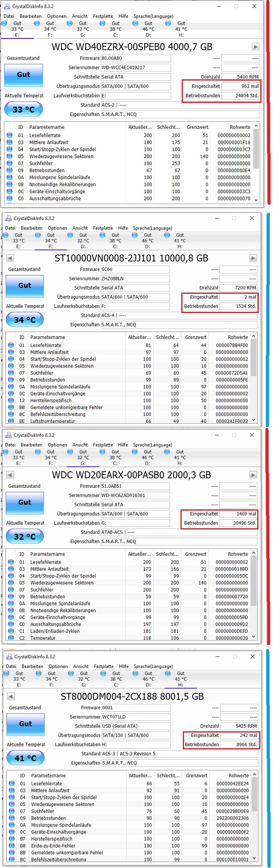Click Gut health status button, ST10000VN0008 window
Viewport: 280px width, 868px height.
coord(25,286)
